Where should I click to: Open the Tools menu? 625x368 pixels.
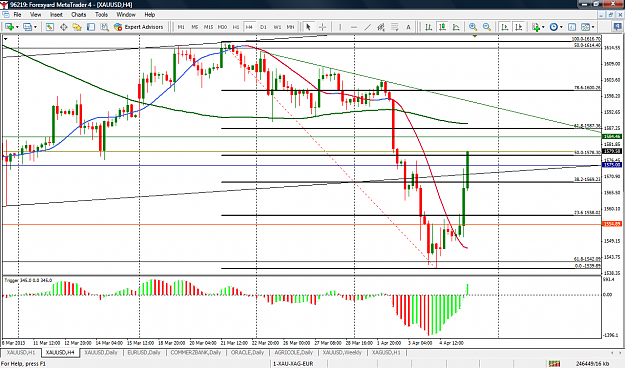click(101, 15)
